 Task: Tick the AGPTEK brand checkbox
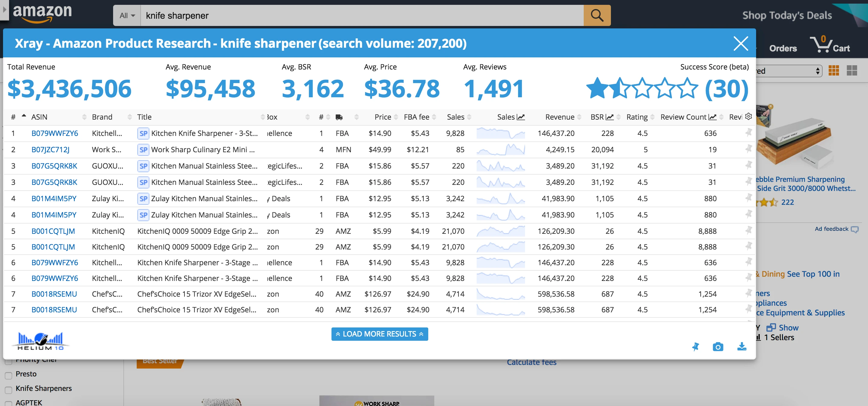pos(8,404)
